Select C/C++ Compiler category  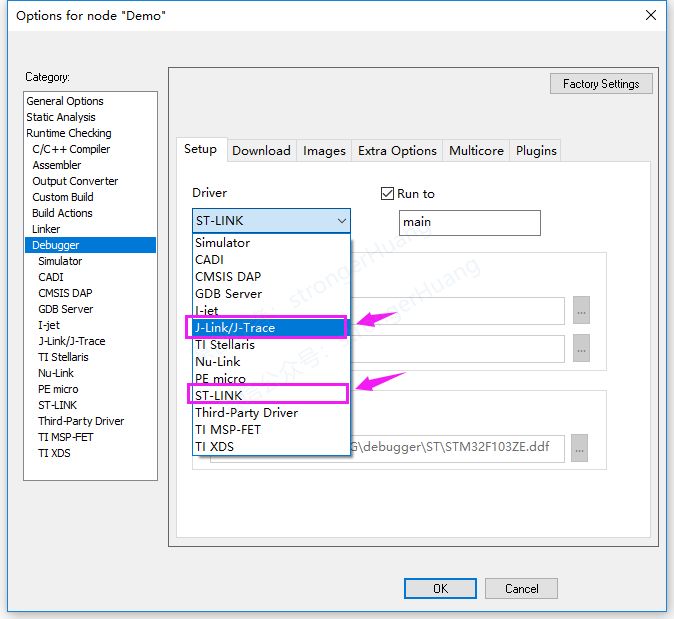point(90,149)
